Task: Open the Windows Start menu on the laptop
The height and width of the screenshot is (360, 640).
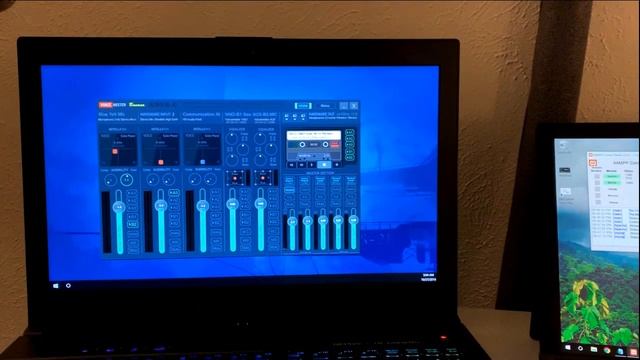Action: click(56, 286)
